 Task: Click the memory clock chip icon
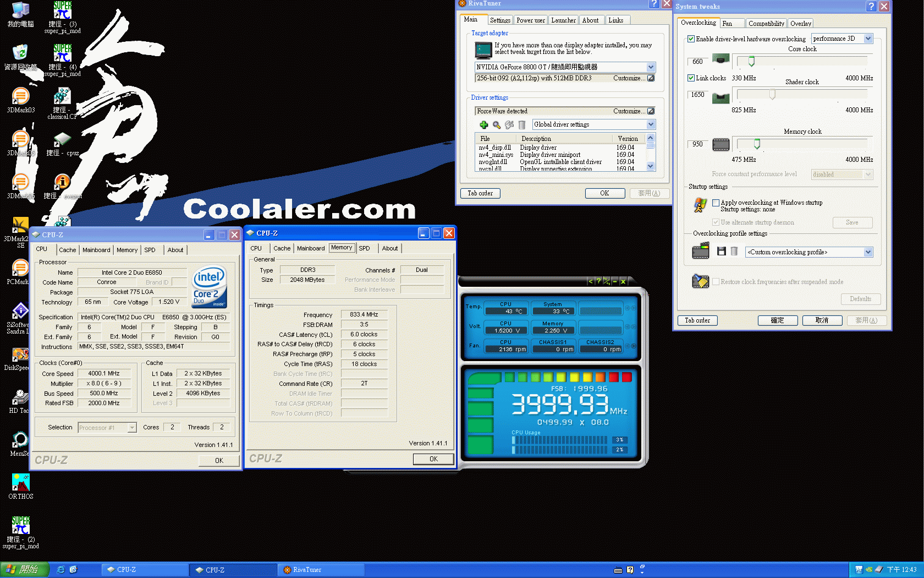tap(721, 145)
